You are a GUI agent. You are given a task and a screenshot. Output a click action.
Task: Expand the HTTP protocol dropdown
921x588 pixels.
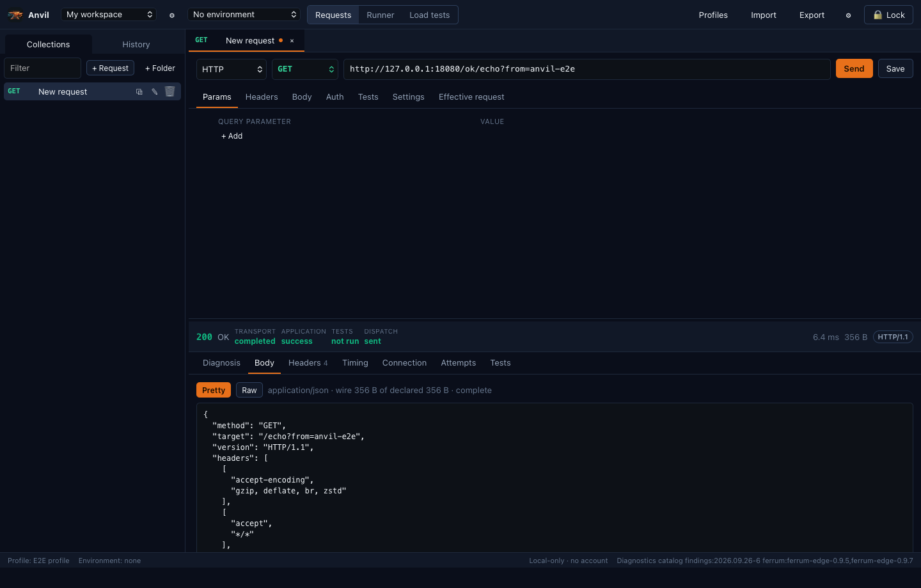point(232,69)
